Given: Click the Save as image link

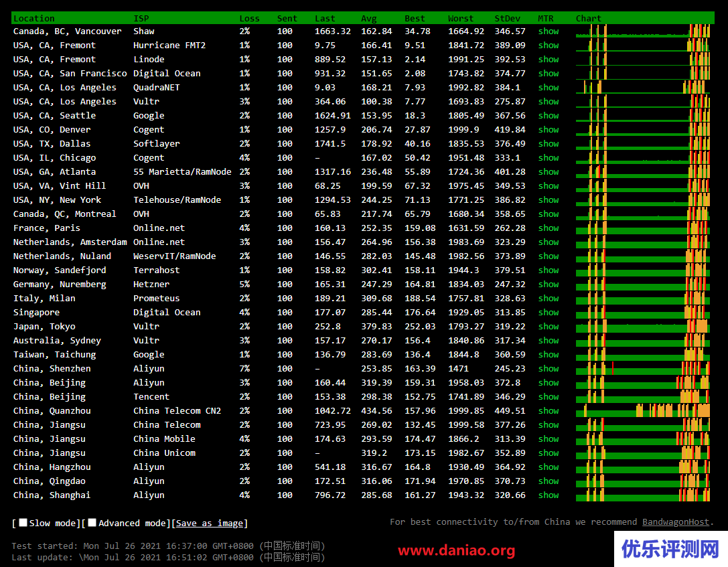Looking at the screenshot, I should pyautogui.click(x=210, y=523).
